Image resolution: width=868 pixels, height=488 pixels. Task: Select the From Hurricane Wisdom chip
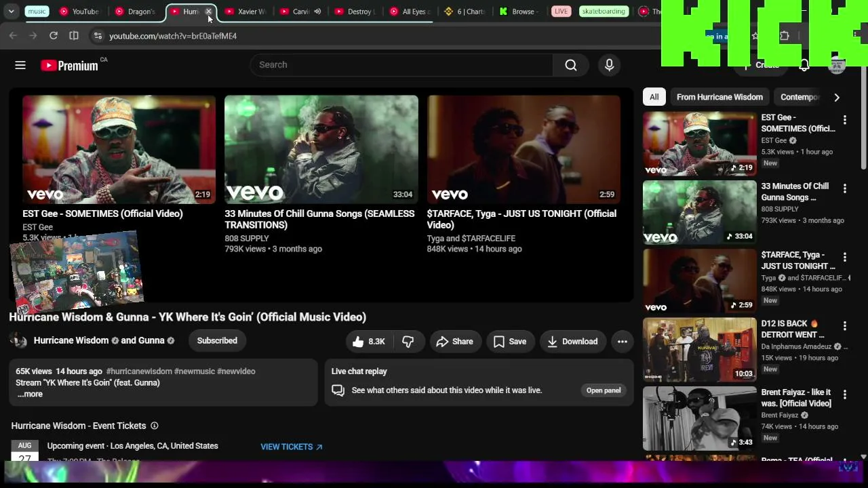tap(719, 97)
